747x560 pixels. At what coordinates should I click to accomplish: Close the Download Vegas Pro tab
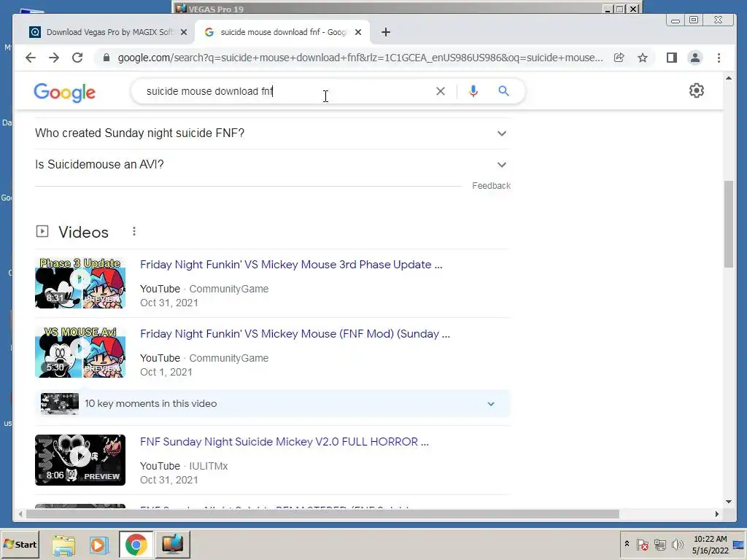184,32
